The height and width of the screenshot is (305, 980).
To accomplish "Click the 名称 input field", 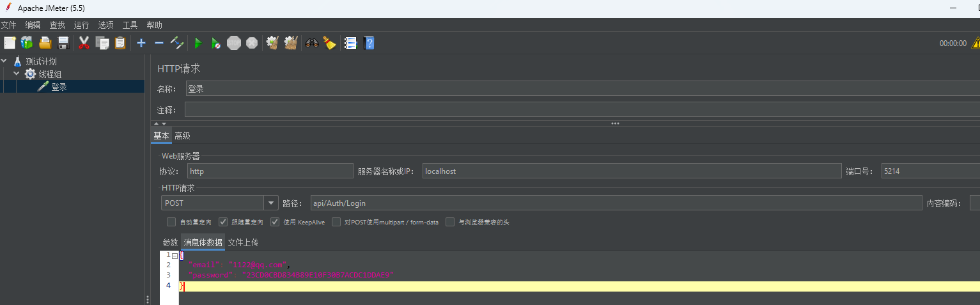I will [582, 89].
